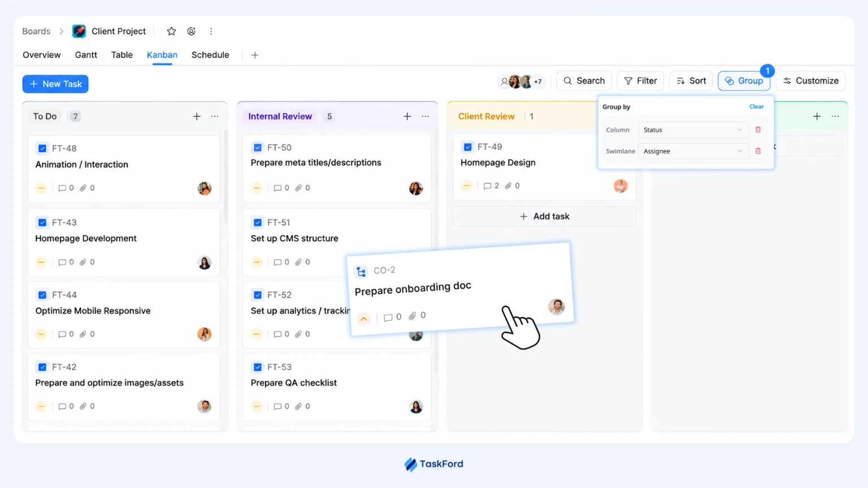The width and height of the screenshot is (868, 488).
Task: Switch to the Overview tab
Action: (x=42, y=55)
